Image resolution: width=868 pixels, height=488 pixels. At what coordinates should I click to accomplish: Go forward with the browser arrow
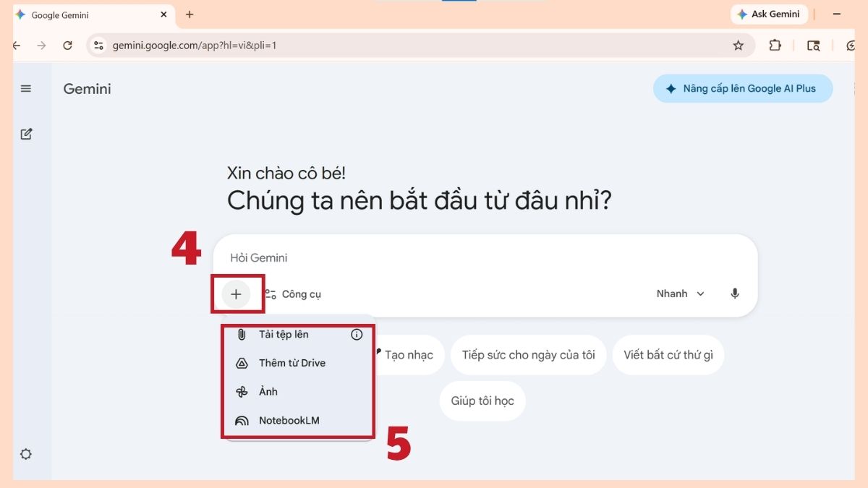pos(41,46)
